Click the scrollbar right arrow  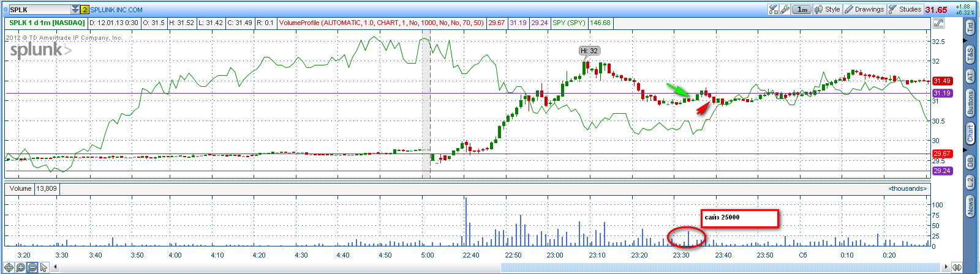coord(947,267)
